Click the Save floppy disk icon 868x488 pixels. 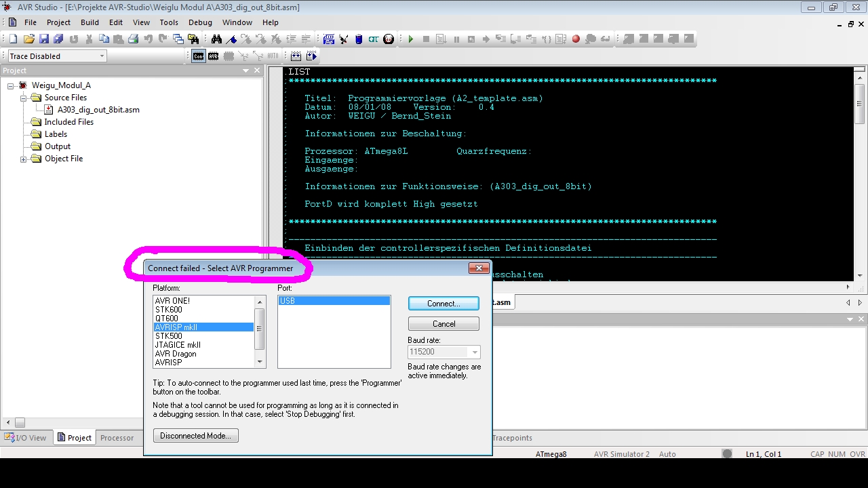(44, 39)
